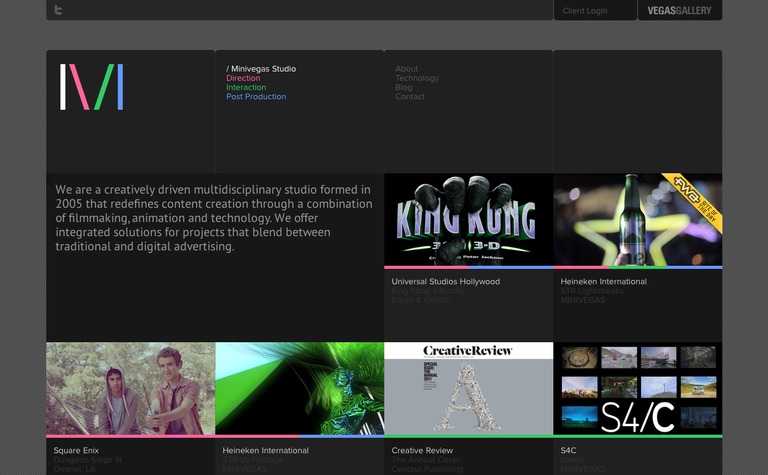Viewport: 768px width, 475px height.
Task: Select Minivegas Studio menu item
Action: (261, 69)
